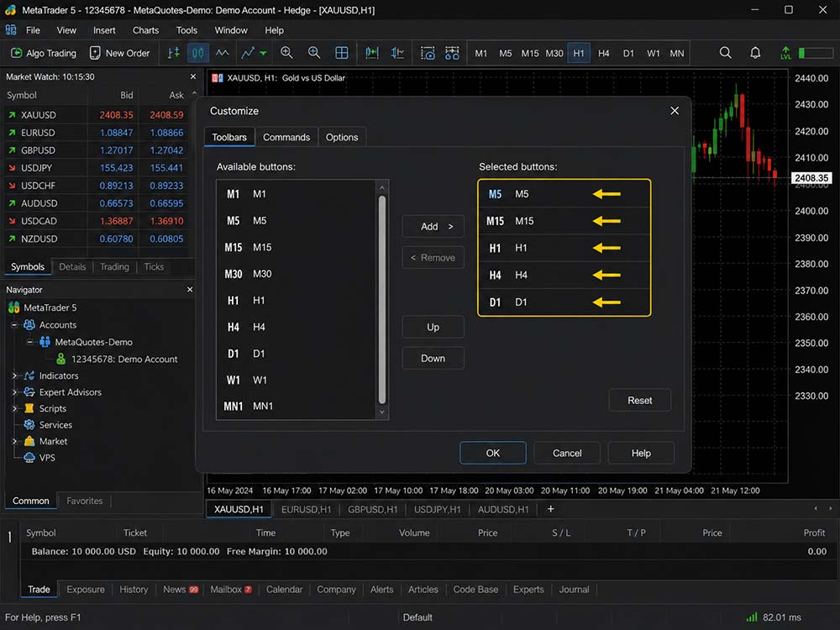This screenshot has height=630, width=840.
Task: Click the 82.01 ms connection status
Action: click(x=774, y=617)
